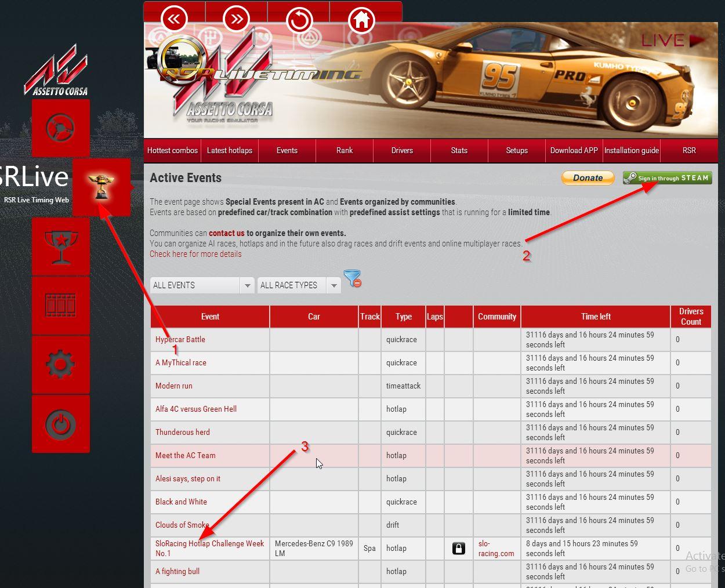The image size is (725, 588).
Task: Sort by the Car column header
Action: (x=314, y=317)
